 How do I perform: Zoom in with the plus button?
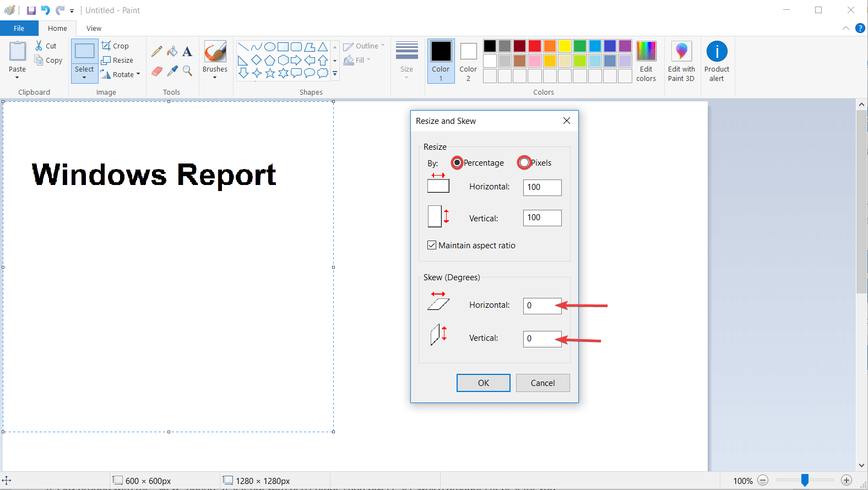(x=847, y=481)
